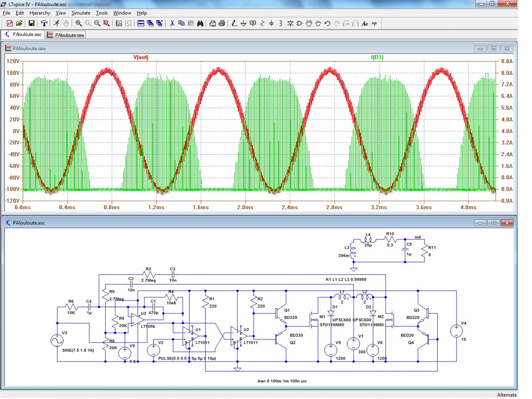This screenshot has width=532, height=399.
Task: Click the Run simulation icon
Action: [56, 24]
